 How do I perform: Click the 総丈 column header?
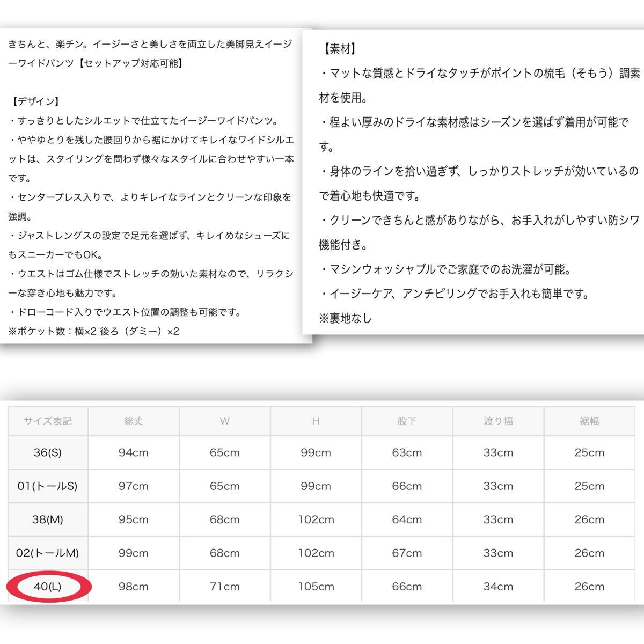point(134,421)
